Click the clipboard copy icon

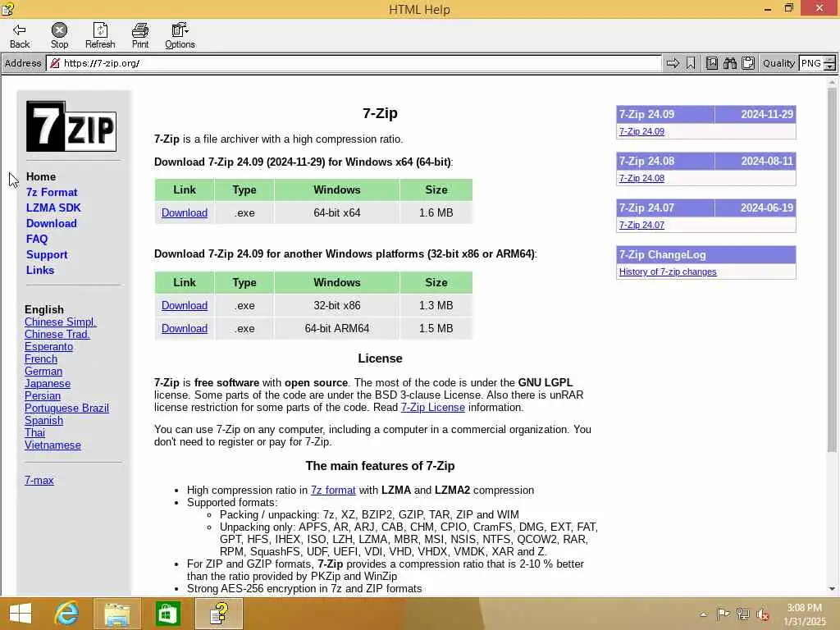click(748, 63)
